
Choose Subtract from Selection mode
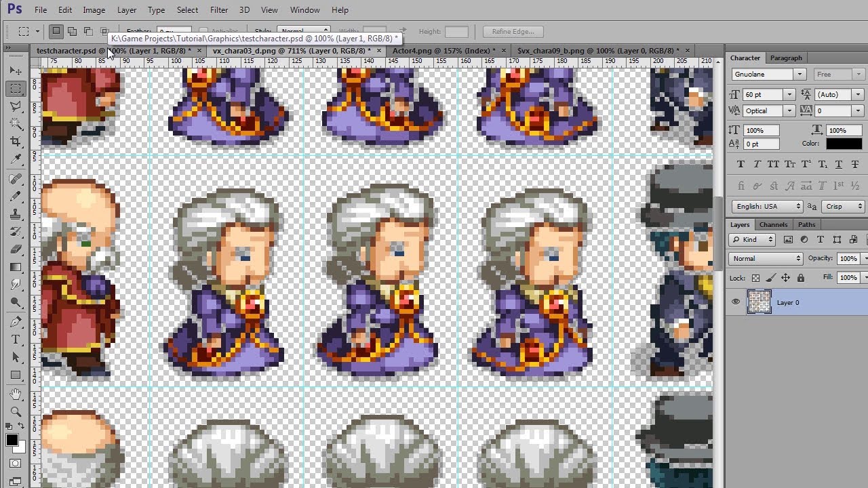tap(88, 31)
